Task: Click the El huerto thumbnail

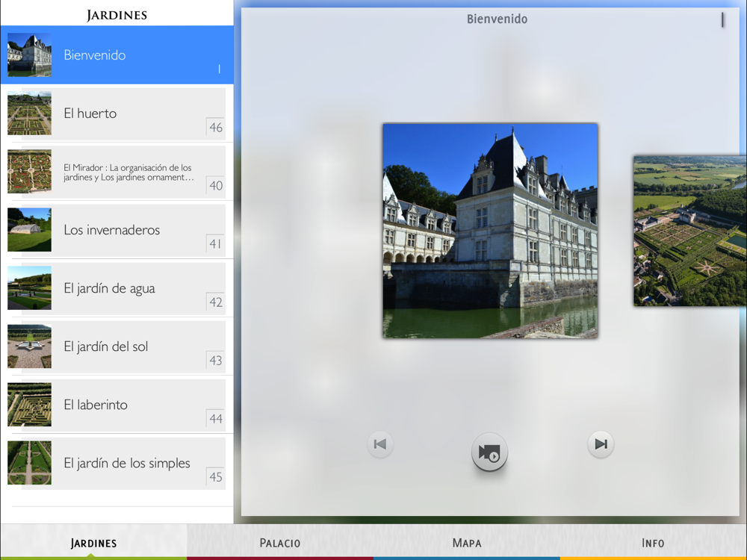Action: click(x=30, y=113)
